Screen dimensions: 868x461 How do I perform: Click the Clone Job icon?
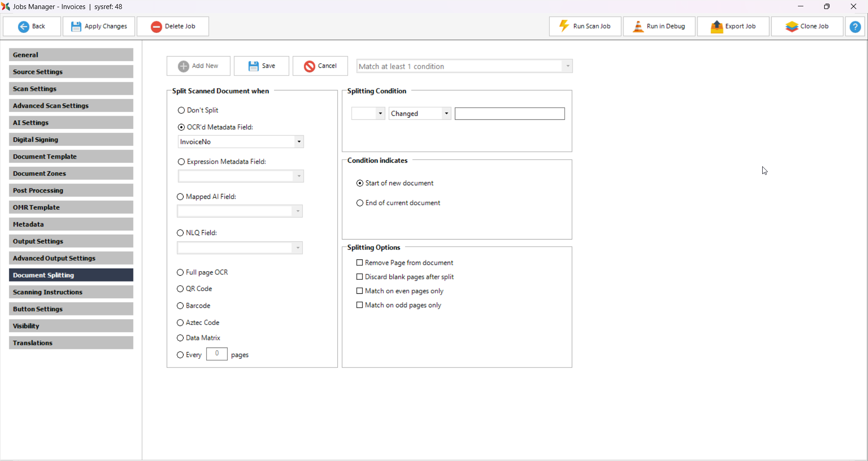pos(792,27)
